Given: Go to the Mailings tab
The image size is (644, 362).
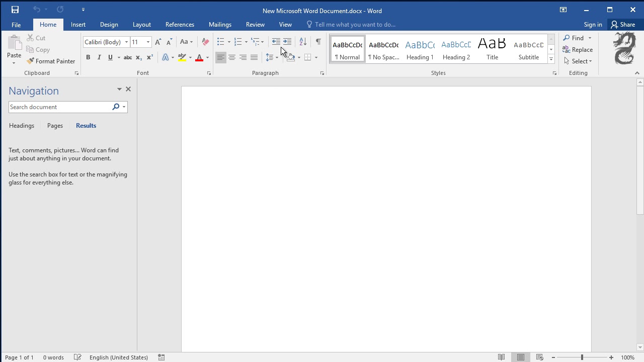Looking at the screenshot, I should (x=220, y=25).
